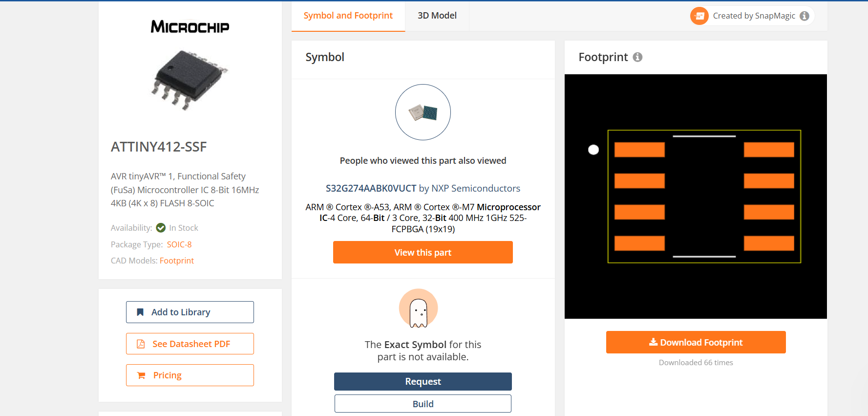Click the Symbol section heading

(x=325, y=57)
